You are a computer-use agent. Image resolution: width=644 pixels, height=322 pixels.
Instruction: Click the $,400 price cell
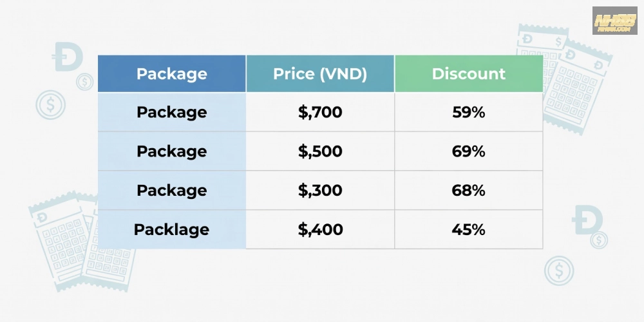320,229
